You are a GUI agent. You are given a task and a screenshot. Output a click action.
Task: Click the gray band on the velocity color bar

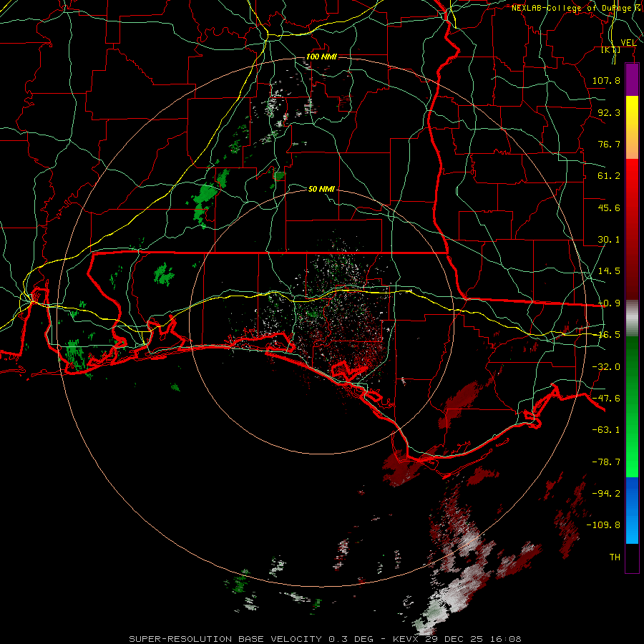[632, 318]
